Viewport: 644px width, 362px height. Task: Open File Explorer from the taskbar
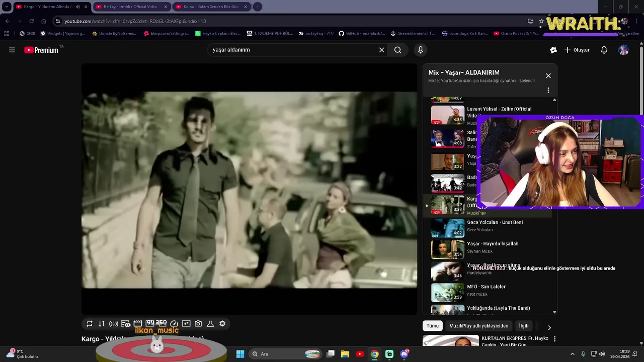(x=345, y=354)
